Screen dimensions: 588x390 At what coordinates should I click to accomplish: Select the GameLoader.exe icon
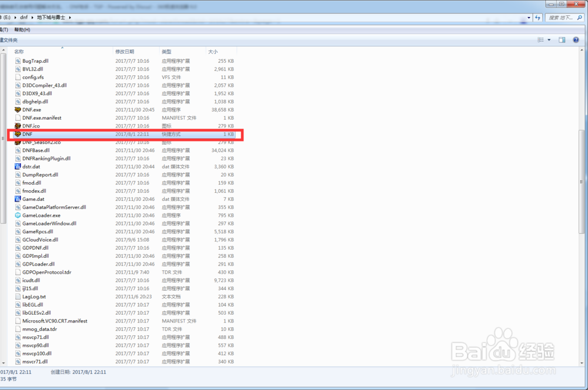[x=18, y=216]
